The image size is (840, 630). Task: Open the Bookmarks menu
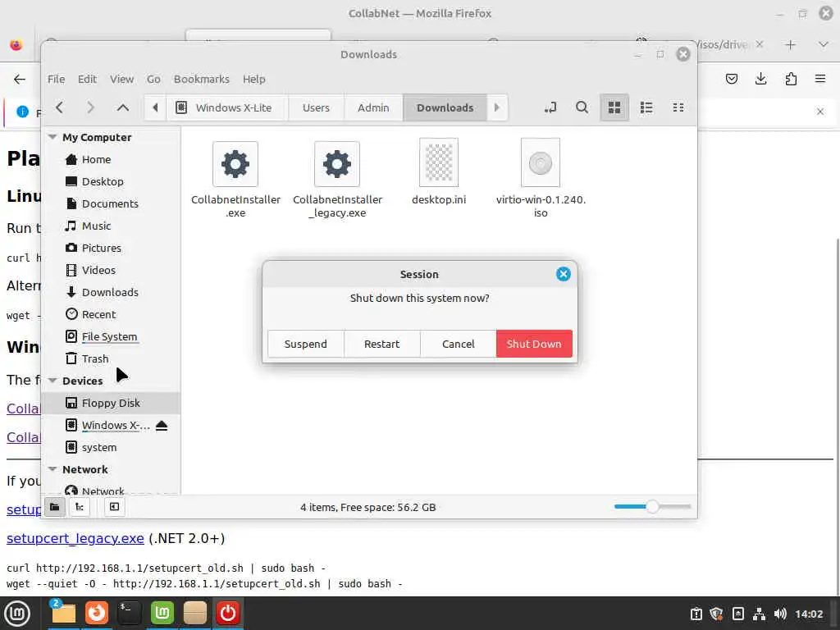pos(202,79)
